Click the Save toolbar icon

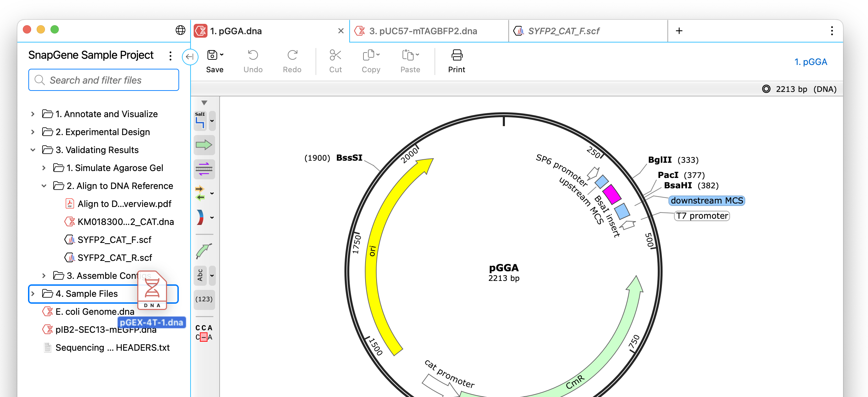pyautogui.click(x=212, y=55)
